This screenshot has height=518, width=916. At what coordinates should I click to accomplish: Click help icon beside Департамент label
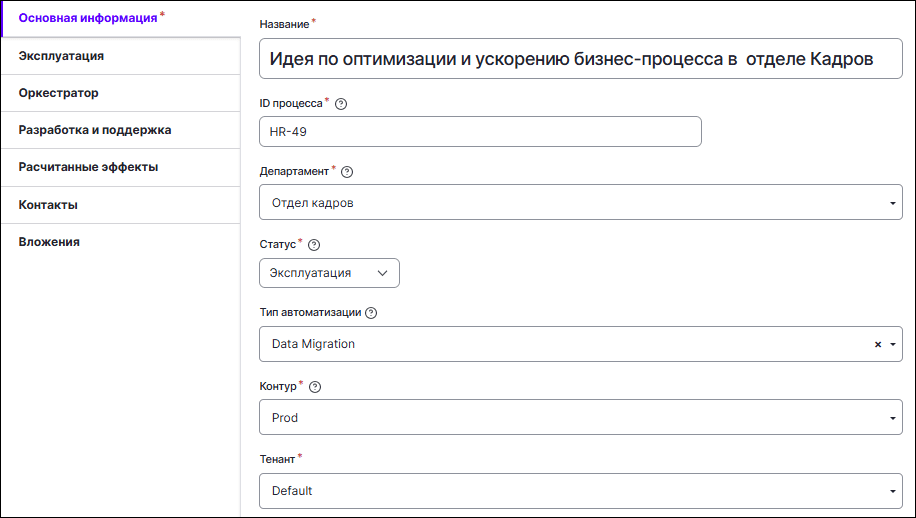pos(347,171)
